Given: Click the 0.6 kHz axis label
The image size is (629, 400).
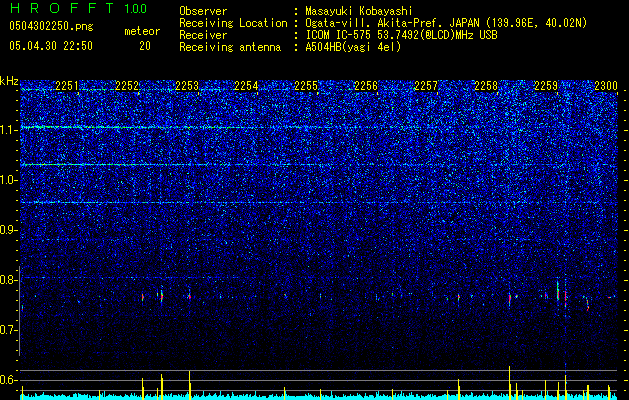Looking at the screenshot, I should click(8, 380).
